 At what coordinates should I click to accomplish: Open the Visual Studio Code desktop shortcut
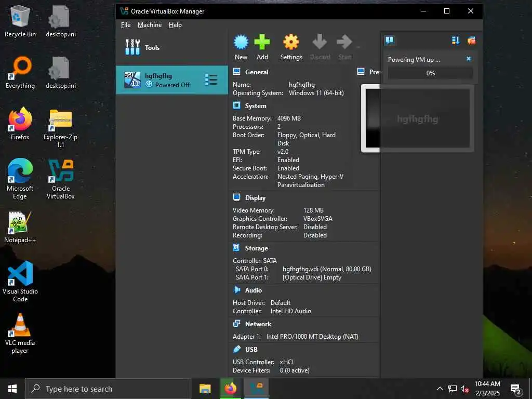pyautogui.click(x=20, y=282)
